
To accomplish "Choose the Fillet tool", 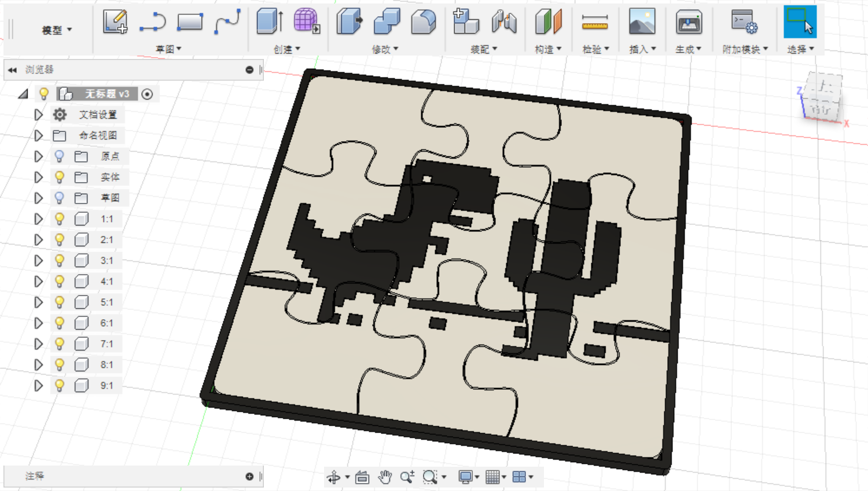I will (424, 21).
